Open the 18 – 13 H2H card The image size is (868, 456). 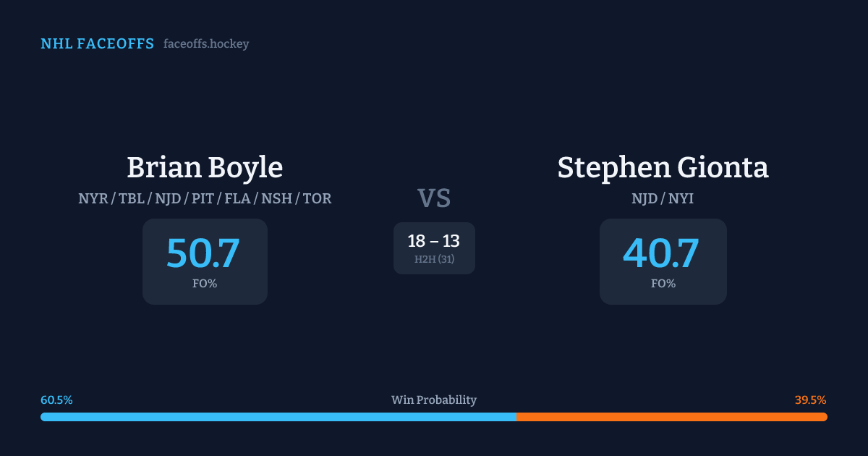click(x=434, y=248)
